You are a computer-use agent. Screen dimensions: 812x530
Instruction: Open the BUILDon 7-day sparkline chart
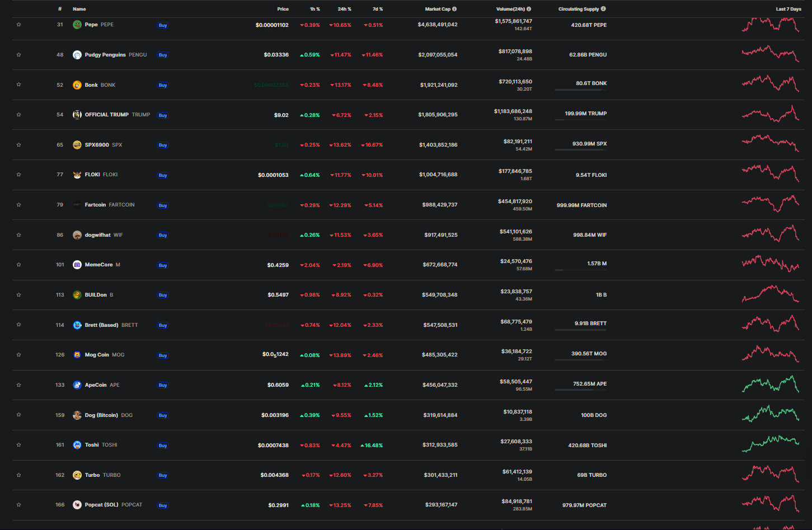point(771,294)
